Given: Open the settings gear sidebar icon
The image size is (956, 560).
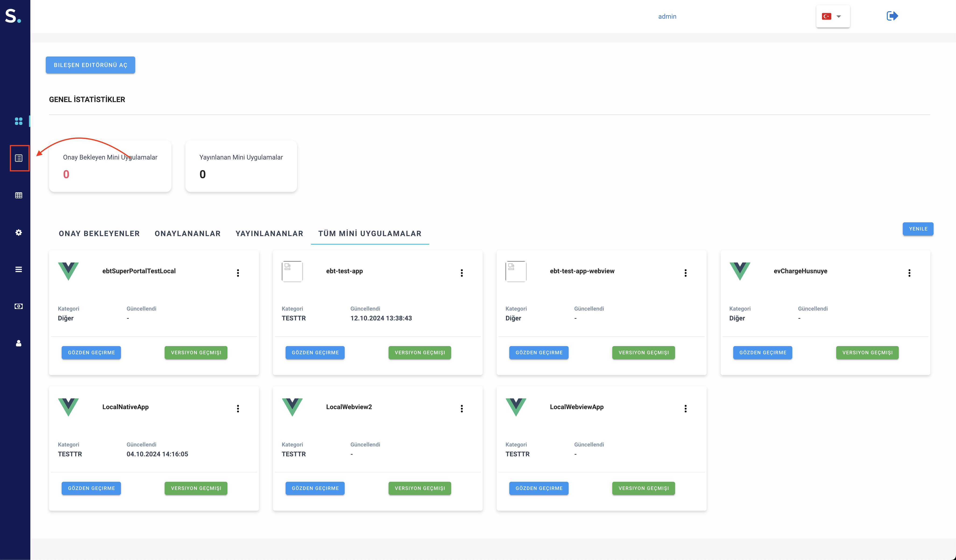Looking at the screenshot, I should point(18,232).
